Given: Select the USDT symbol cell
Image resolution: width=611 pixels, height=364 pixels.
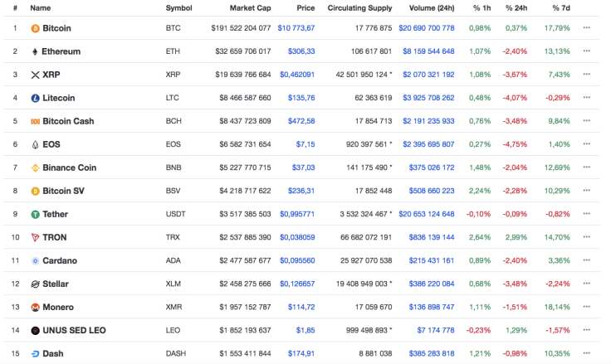Looking at the screenshot, I should coord(176,214).
